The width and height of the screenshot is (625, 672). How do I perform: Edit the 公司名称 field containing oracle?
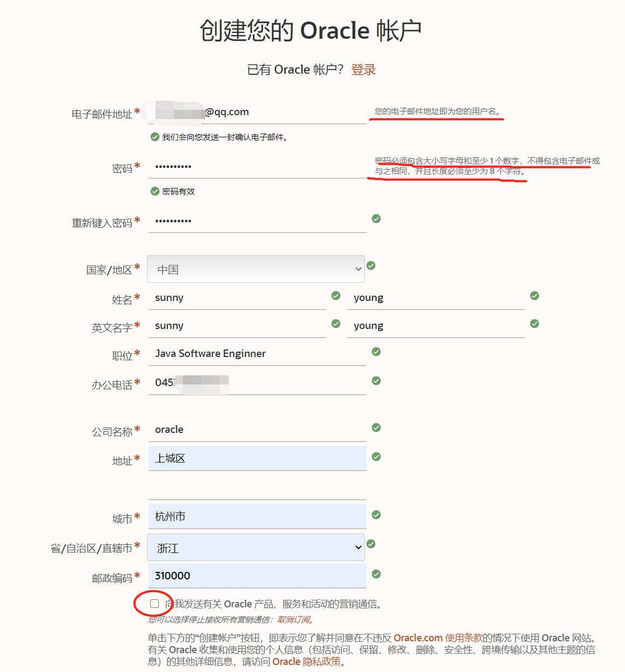[257, 430]
